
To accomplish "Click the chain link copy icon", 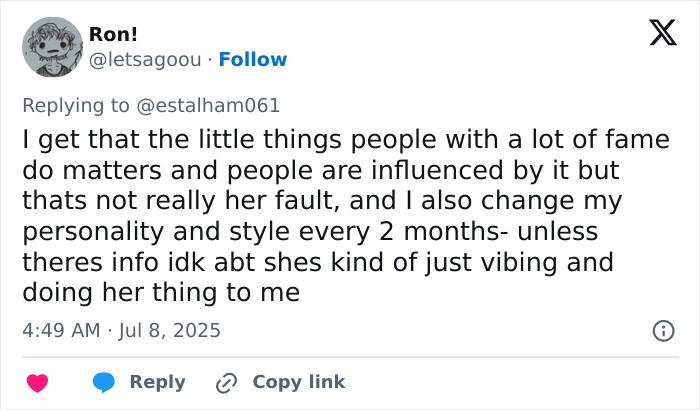I will [x=227, y=382].
